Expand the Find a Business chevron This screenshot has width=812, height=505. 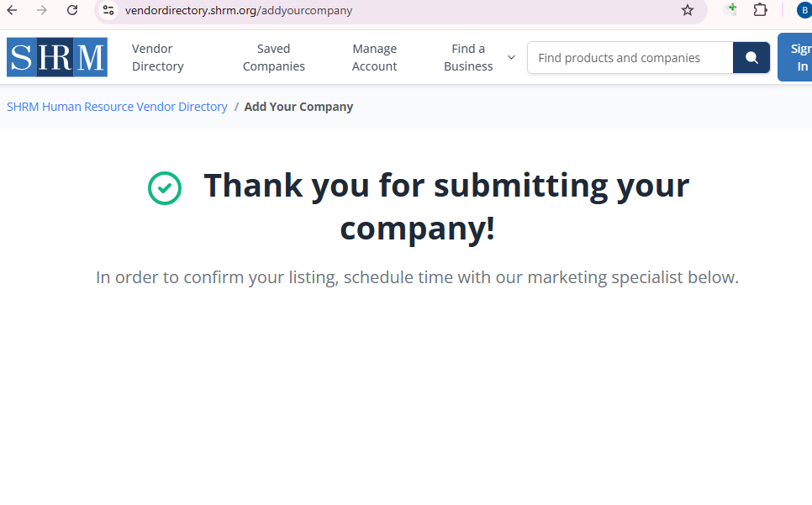coord(511,57)
